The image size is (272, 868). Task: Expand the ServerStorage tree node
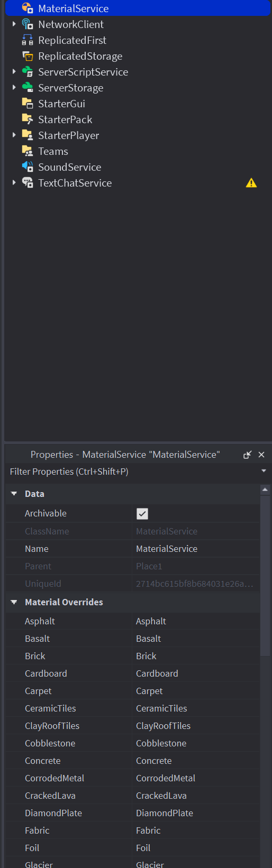coord(14,88)
